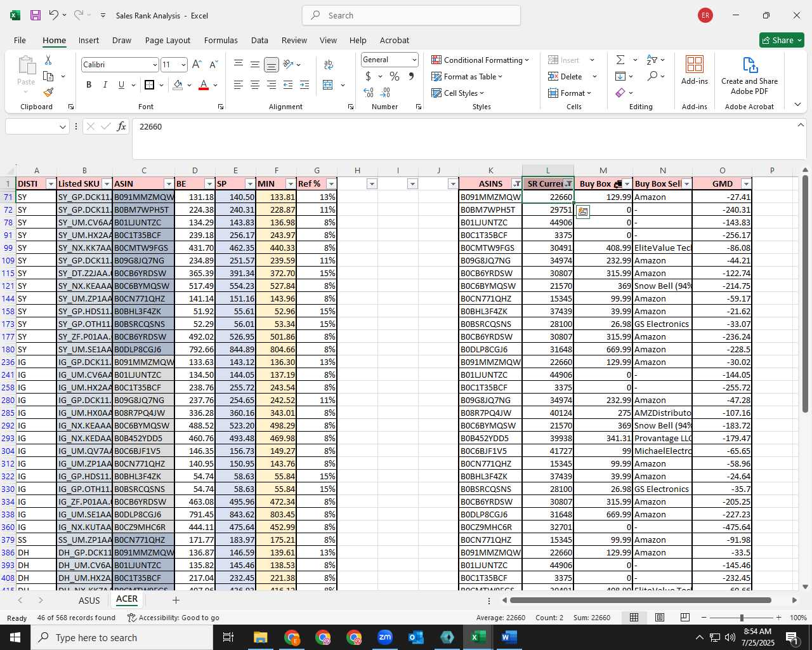Click the Comma Style icon

(x=411, y=76)
